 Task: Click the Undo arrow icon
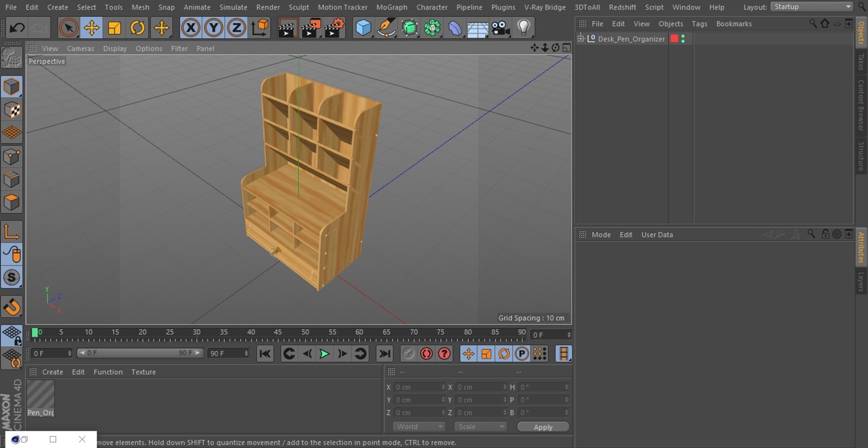tap(17, 28)
